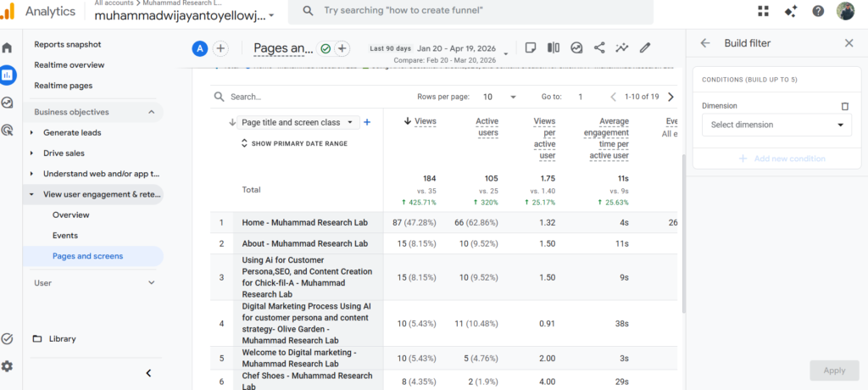Open the annotations note icon

pos(531,47)
